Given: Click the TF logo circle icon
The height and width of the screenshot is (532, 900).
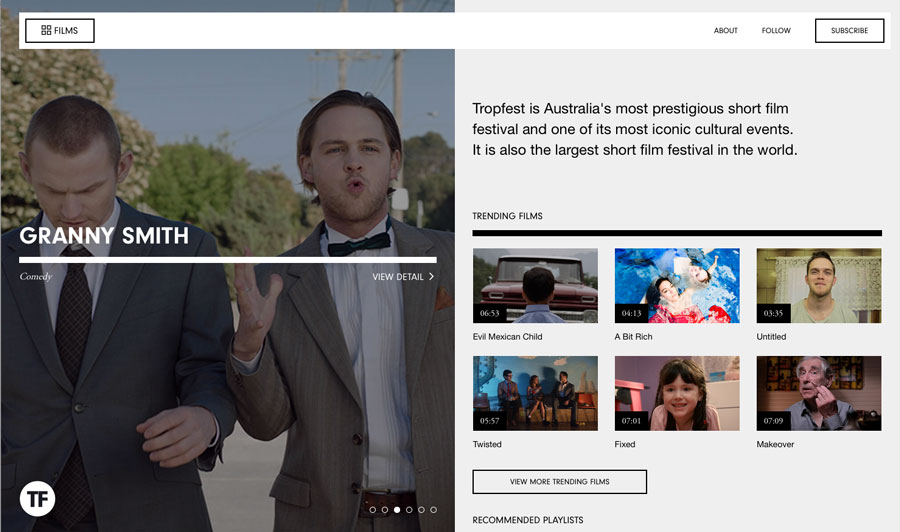Looking at the screenshot, I should pyautogui.click(x=37, y=499).
